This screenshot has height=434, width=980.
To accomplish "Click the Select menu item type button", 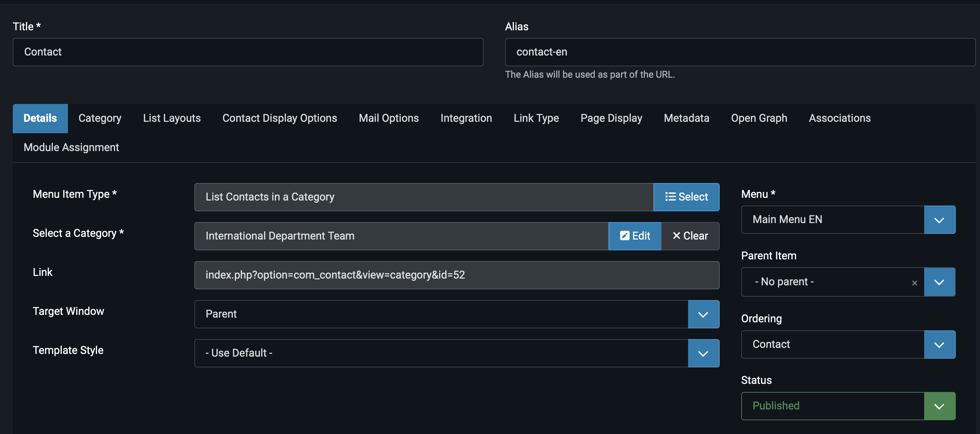I will point(686,197).
